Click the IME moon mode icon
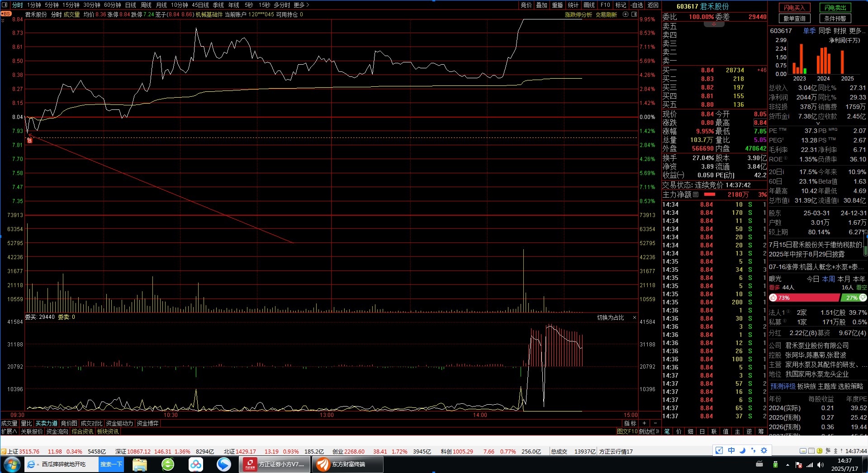868x473 pixels. 742,450
